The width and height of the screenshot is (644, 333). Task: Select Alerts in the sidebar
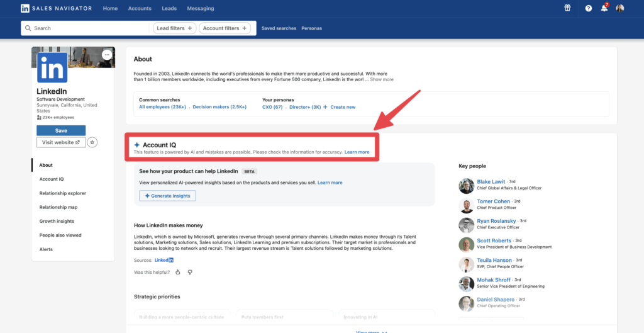coord(46,249)
